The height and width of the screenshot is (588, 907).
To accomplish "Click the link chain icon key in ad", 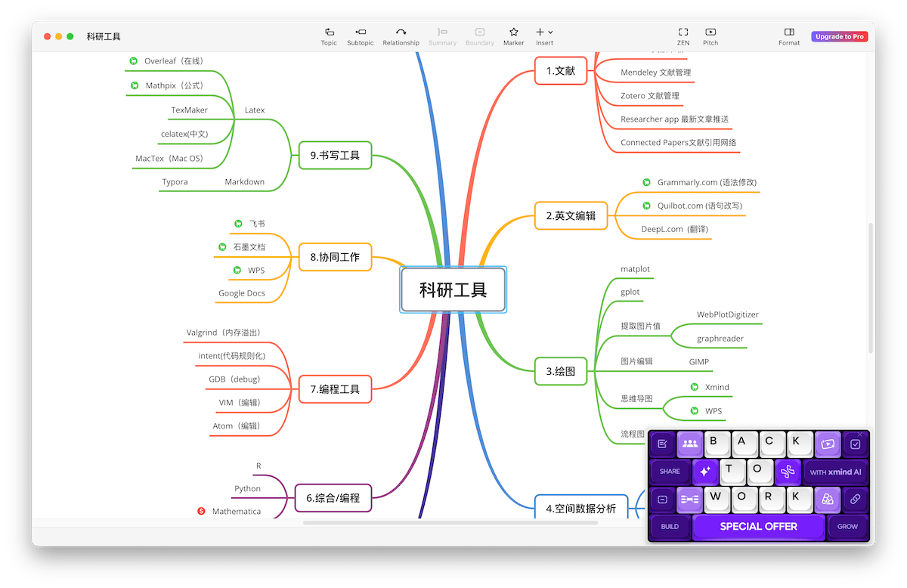I will 855,499.
